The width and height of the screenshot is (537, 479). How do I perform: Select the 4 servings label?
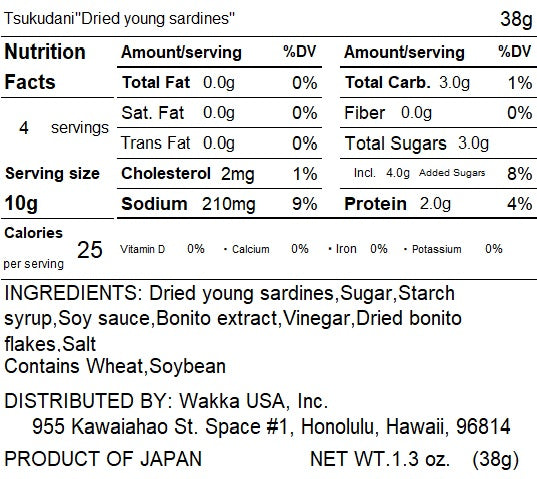pyautogui.click(x=64, y=128)
